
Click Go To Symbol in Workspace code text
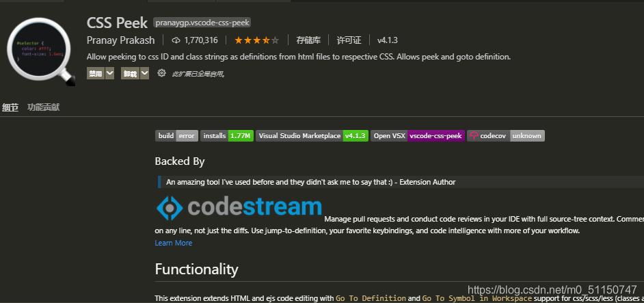pos(477,298)
